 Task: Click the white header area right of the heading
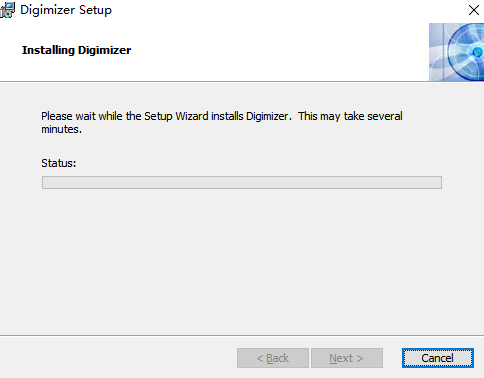[280, 50]
